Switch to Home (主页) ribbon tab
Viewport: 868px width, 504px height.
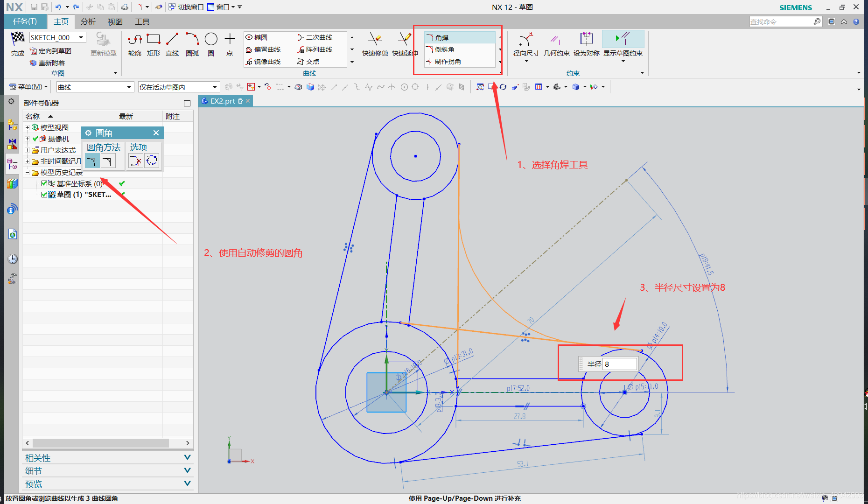click(x=61, y=21)
